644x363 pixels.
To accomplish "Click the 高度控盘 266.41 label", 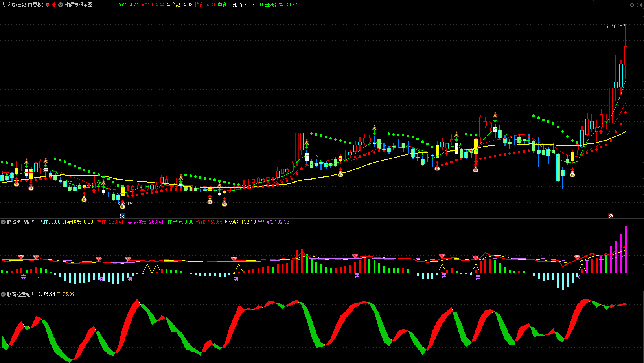I will pos(145,222).
